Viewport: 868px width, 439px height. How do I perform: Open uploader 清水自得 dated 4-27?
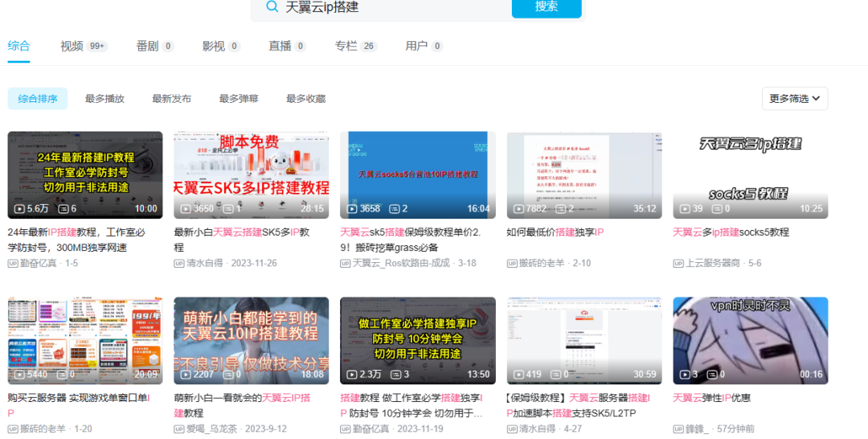(537, 429)
